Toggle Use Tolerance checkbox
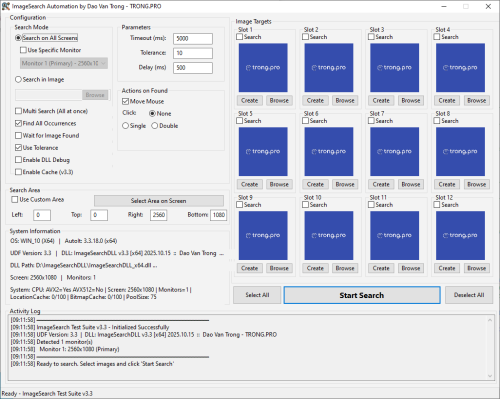The image size is (500, 399). (37, 148)
